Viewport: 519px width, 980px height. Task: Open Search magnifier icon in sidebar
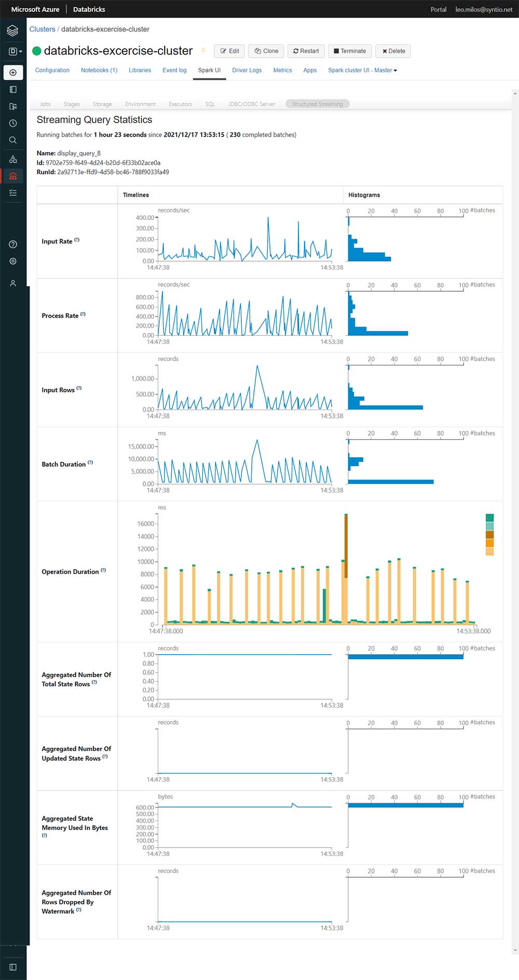pos(13,140)
